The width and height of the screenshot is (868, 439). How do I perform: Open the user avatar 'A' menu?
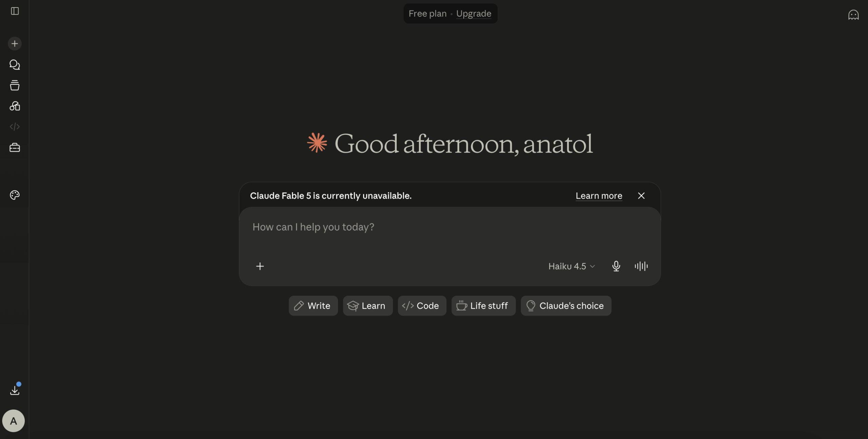(x=14, y=421)
